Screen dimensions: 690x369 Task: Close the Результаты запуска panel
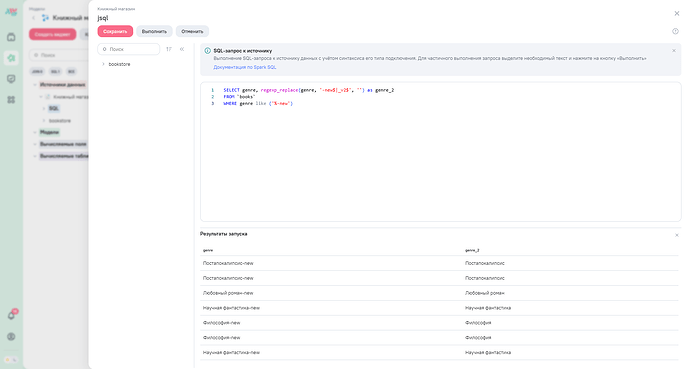point(677,235)
